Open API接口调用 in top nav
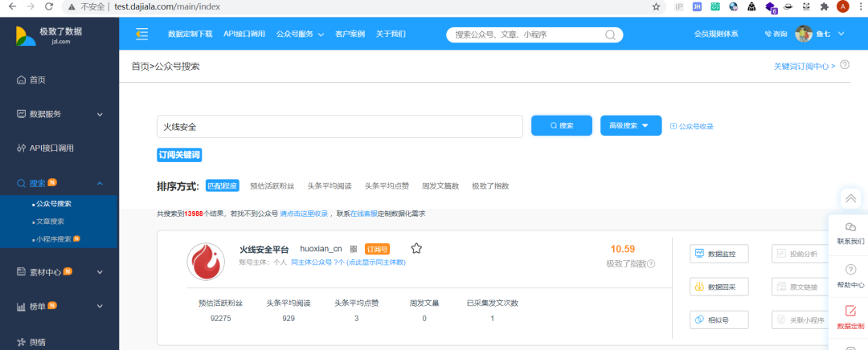Screen dimensions: 868x350 coord(244,34)
